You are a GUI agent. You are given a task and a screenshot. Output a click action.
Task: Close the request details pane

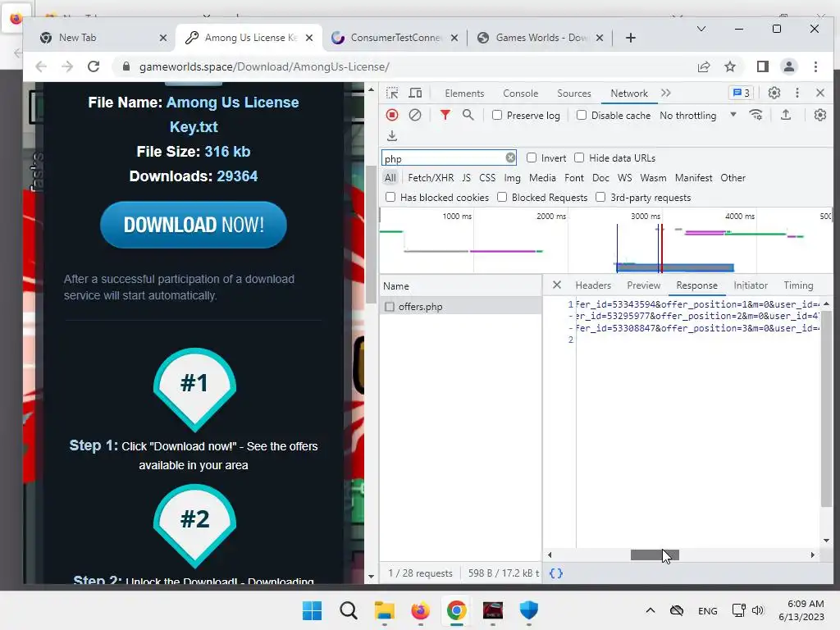[x=557, y=285]
